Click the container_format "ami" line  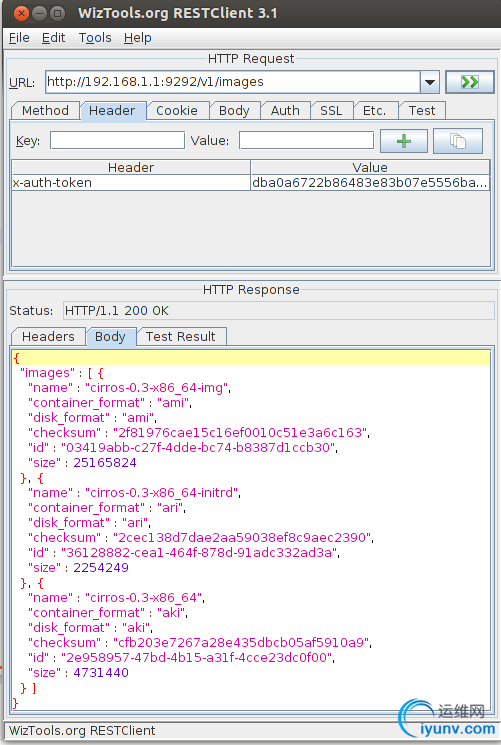(x=110, y=403)
